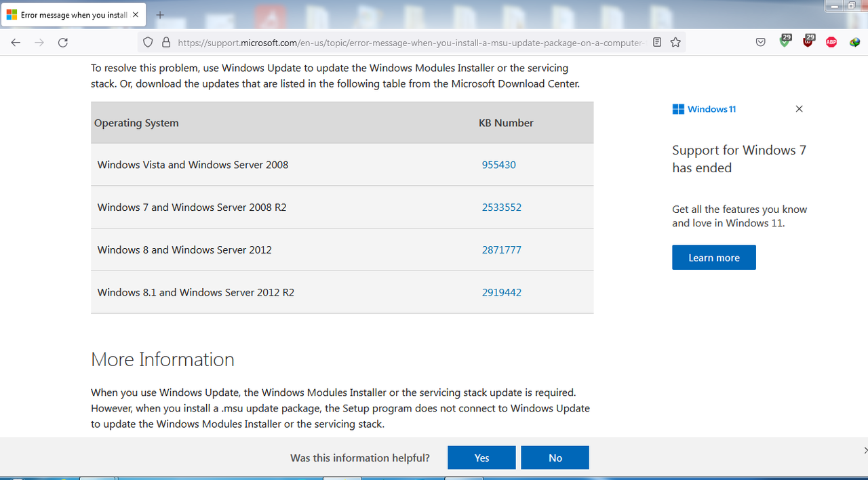Screen dimensions: 868x480
Task: Click 'Was this information helpful?' text
Action: click(360, 458)
